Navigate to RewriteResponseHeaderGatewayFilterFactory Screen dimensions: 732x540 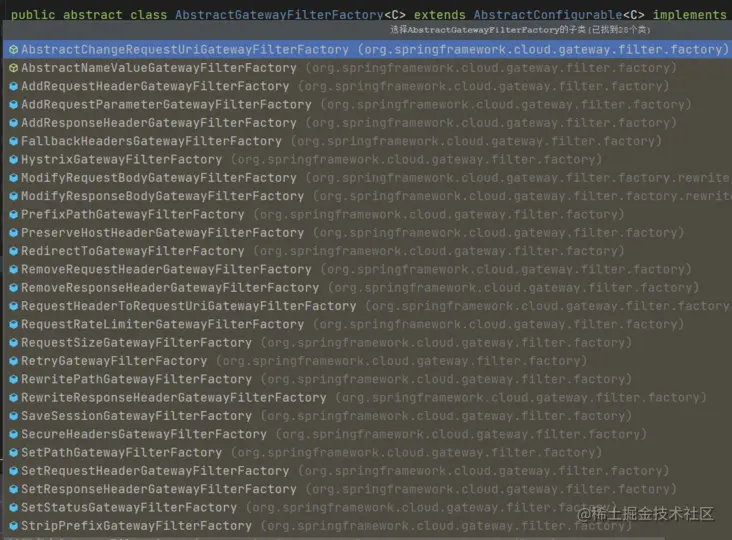point(367,398)
